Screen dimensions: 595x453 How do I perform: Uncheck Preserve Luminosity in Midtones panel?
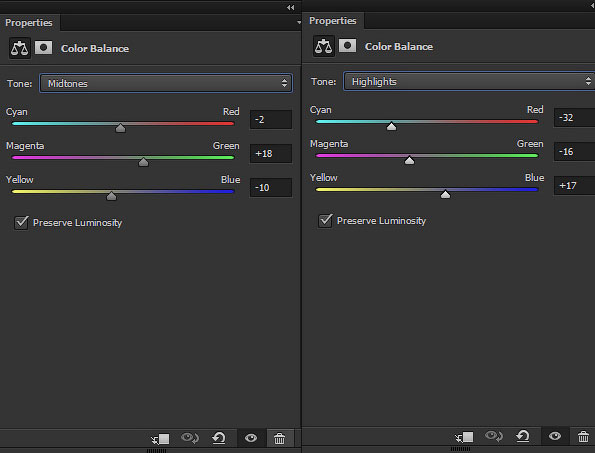(21, 222)
